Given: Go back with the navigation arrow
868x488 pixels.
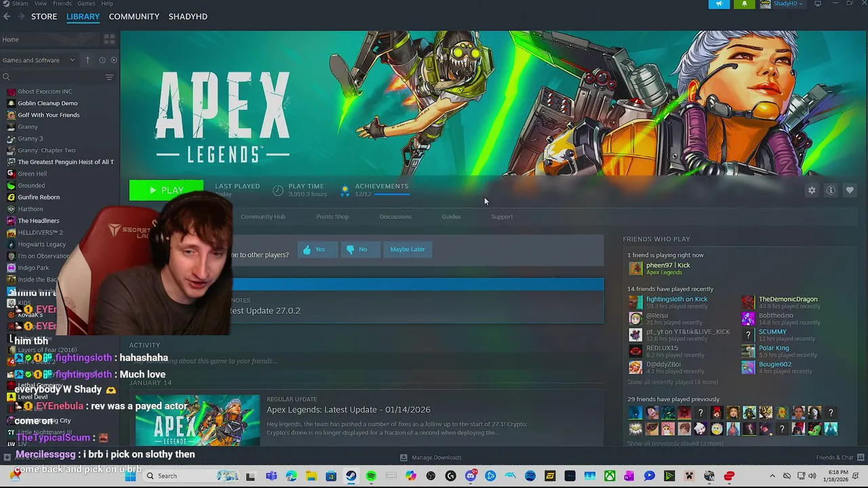Looking at the screenshot, I should pyautogui.click(x=7, y=16).
